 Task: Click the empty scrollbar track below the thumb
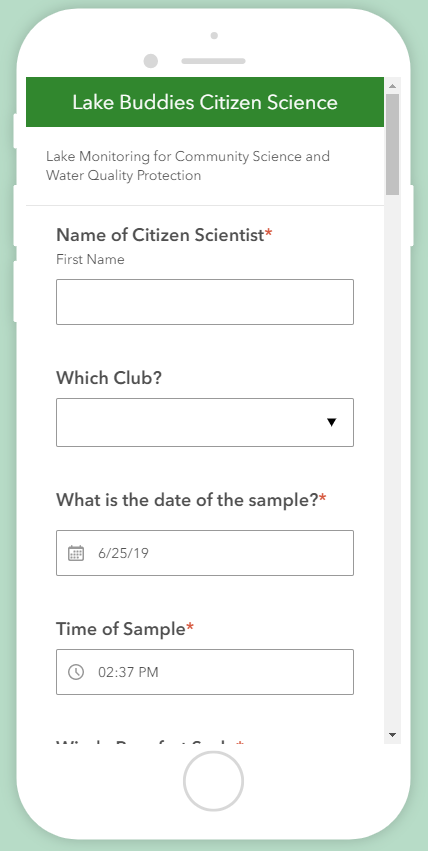pos(393,461)
